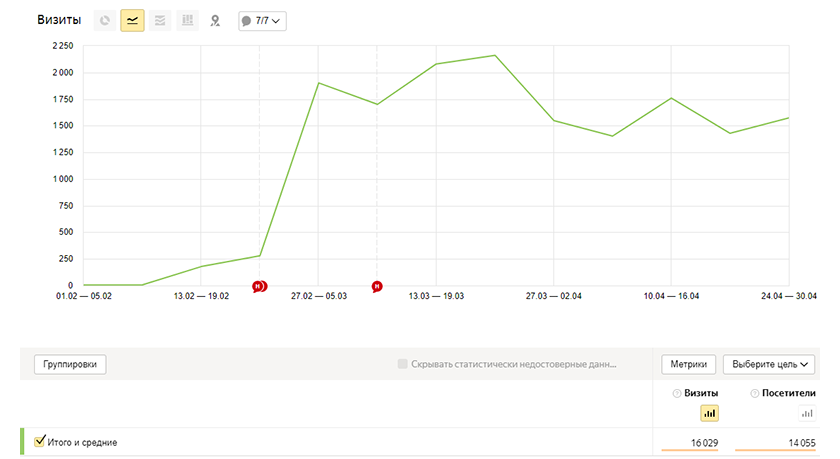Screen dimensions: 840x459
Task: Sort by the Визиты column header
Action: 700,394
